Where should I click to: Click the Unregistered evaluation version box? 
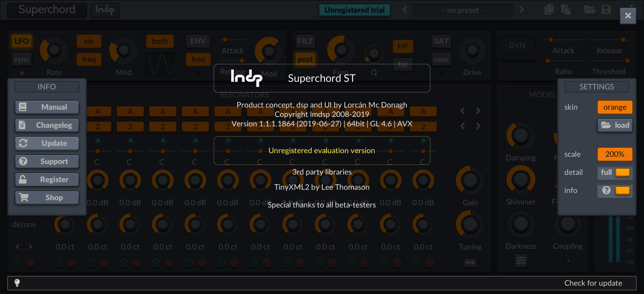[322, 151]
